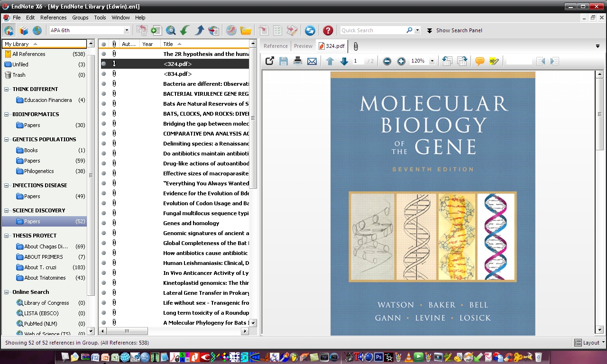Collapse the GENETICS POPULATIONS group set

click(x=7, y=139)
